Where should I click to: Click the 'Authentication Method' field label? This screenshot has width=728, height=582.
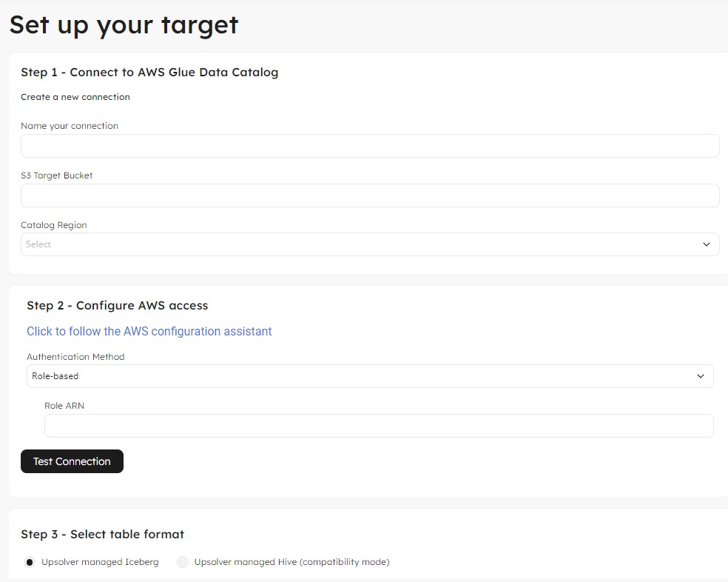tap(75, 357)
